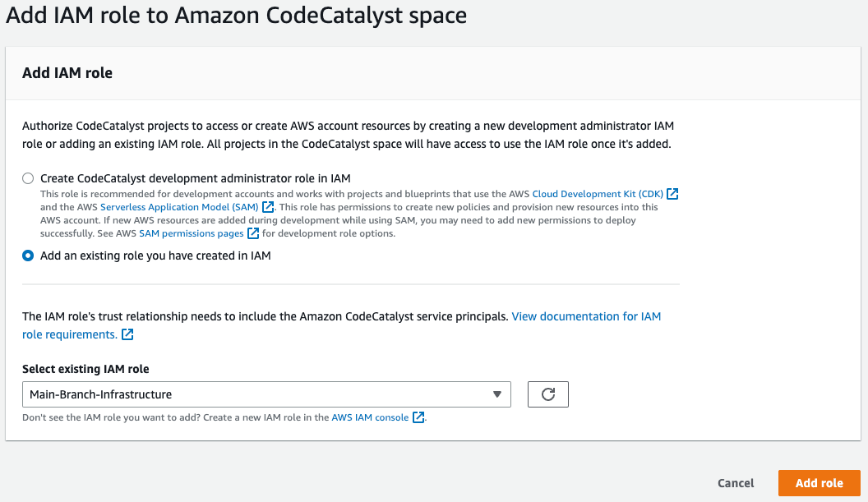Open the AWS IAM console link
Screen dimensions: 868x502
(370, 417)
